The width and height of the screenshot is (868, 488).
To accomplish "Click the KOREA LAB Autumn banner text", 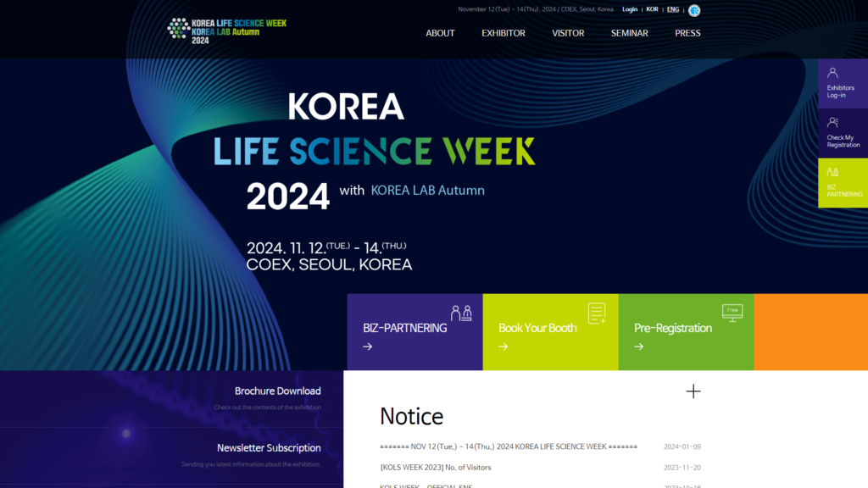I will pos(427,191).
